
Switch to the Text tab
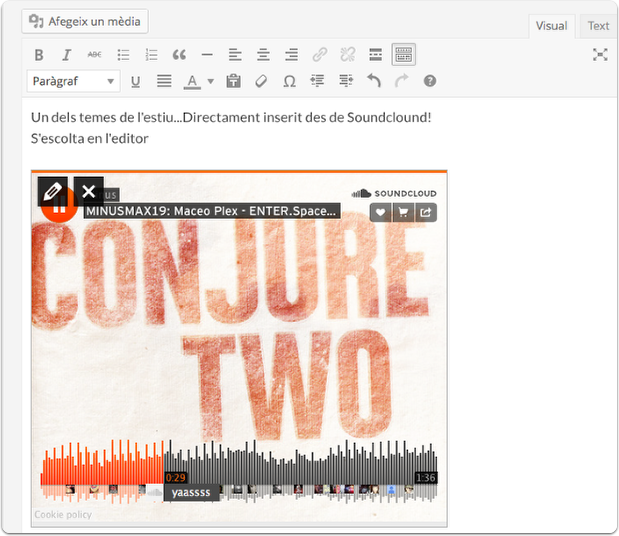coord(598,26)
